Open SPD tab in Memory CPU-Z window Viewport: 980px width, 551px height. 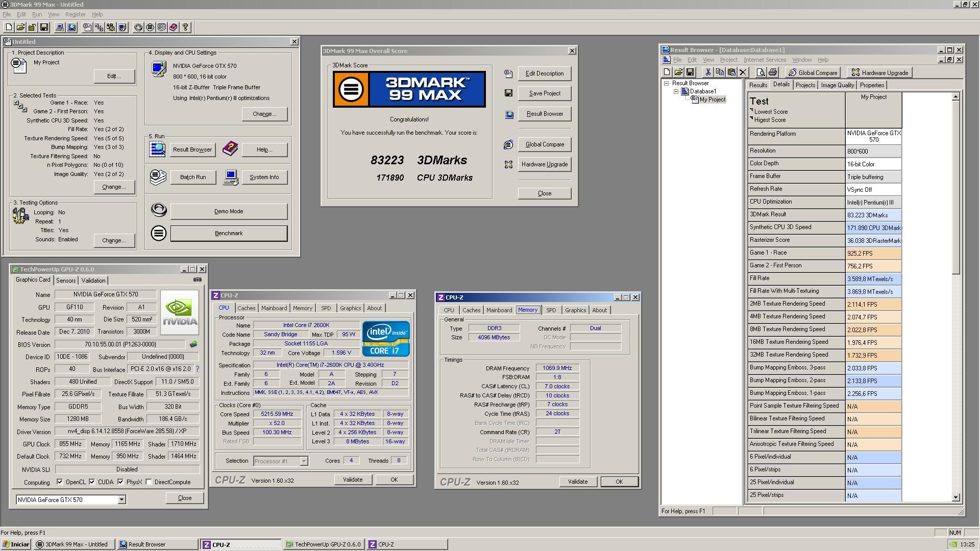[551, 310]
